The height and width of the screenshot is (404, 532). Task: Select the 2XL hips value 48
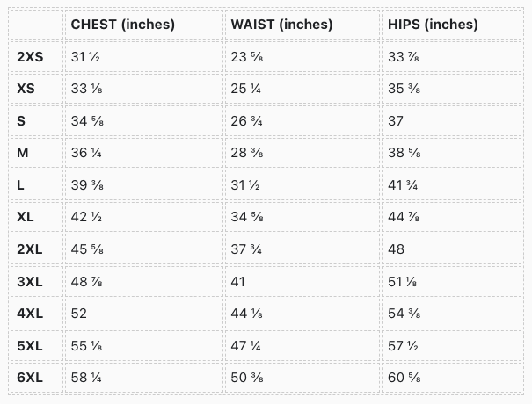point(397,249)
